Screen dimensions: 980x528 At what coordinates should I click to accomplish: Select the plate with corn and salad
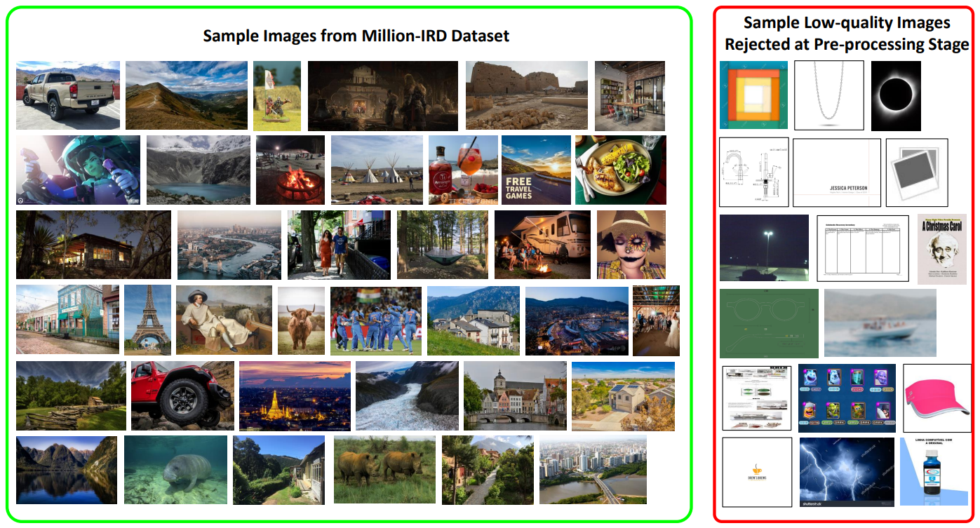tap(621, 170)
